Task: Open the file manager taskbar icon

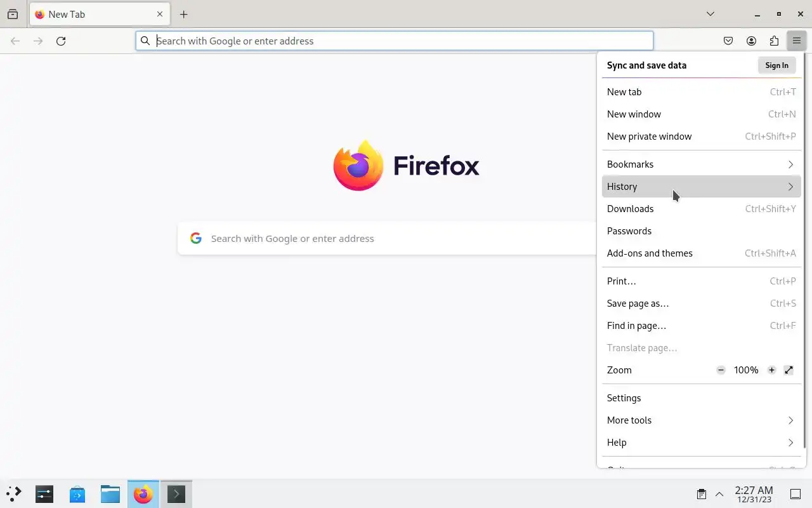Action: pos(110,493)
